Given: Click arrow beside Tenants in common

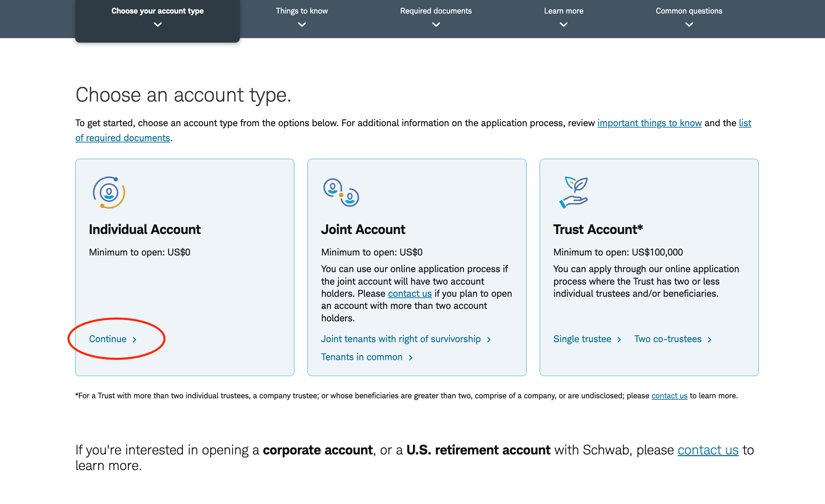Looking at the screenshot, I should [411, 358].
